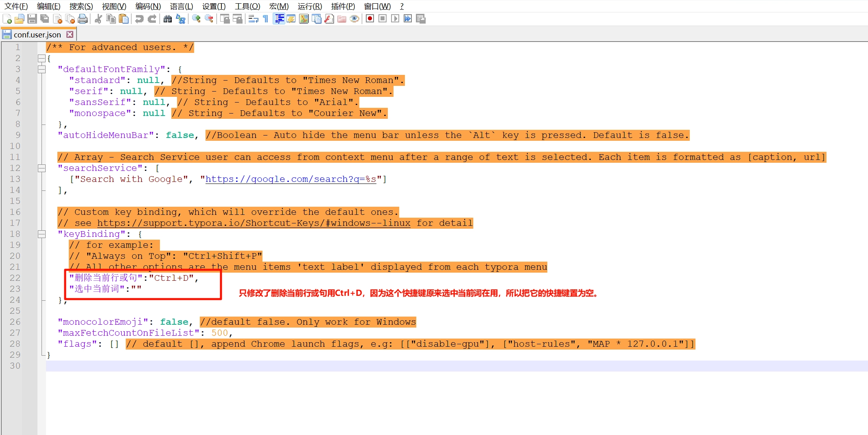This screenshot has height=435, width=868.
Task: Save the current file via toolbar
Action: (x=32, y=19)
